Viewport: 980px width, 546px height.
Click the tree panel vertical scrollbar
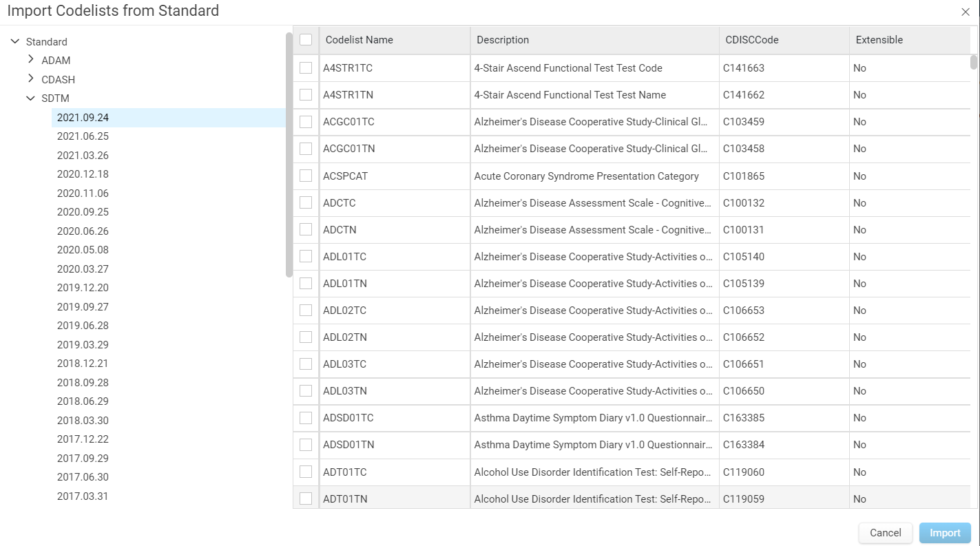tap(289, 155)
